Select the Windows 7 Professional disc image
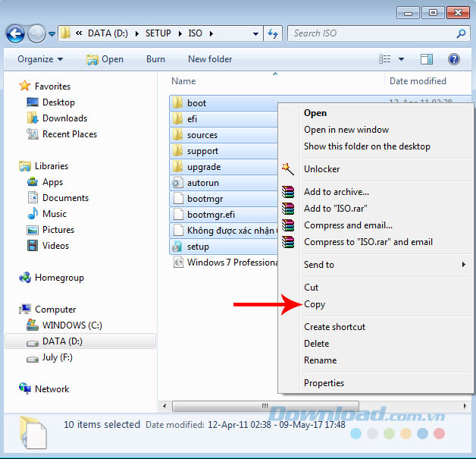The height and width of the screenshot is (459, 476). coord(225,263)
